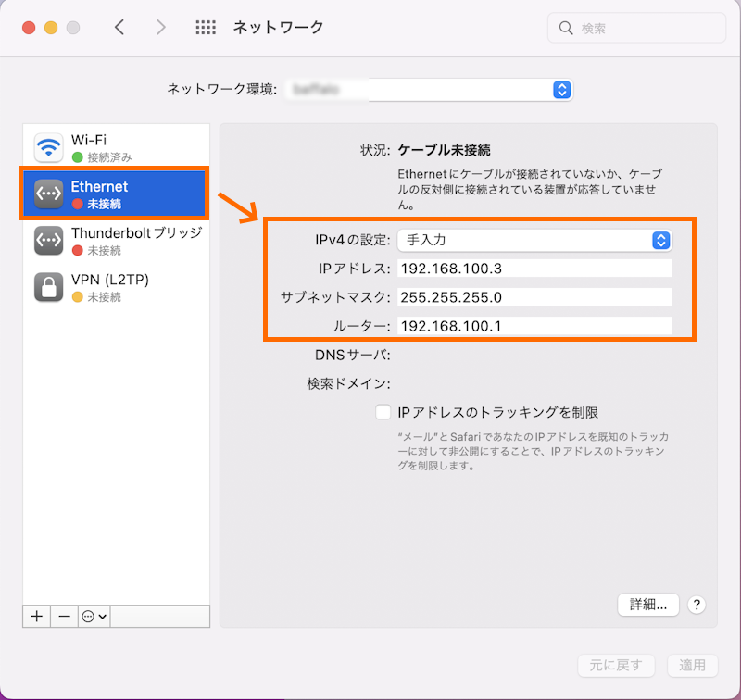Click the 元に戻す button
Screen dimensions: 741x700
tap(616, 665)
